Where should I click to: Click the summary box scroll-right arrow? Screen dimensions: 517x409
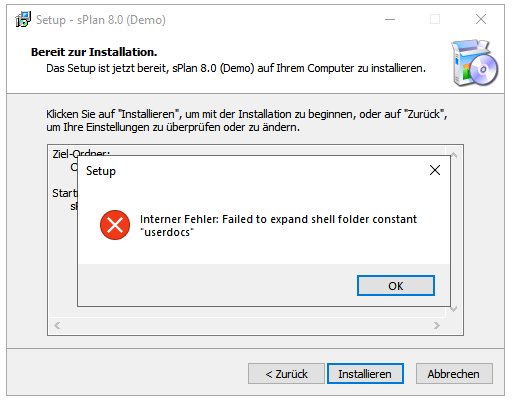(437, 325)
